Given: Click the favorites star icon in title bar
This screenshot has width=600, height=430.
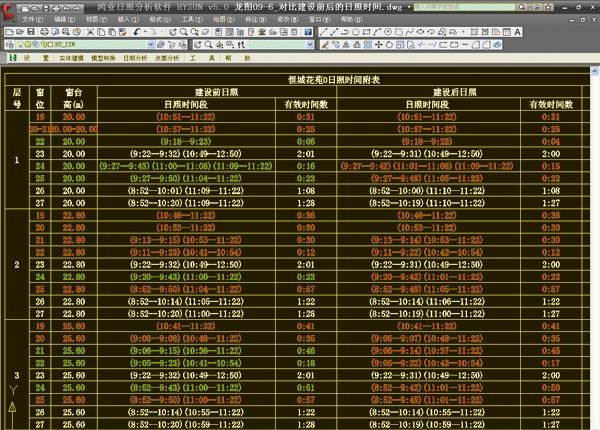Looking at the screenshot, I should click(x=549, y=7).
